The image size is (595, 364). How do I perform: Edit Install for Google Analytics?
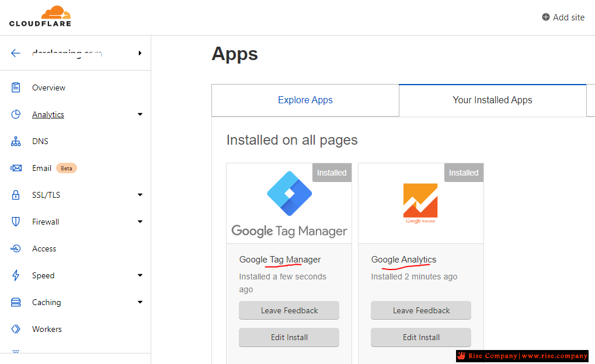click(x=421, y=337)
